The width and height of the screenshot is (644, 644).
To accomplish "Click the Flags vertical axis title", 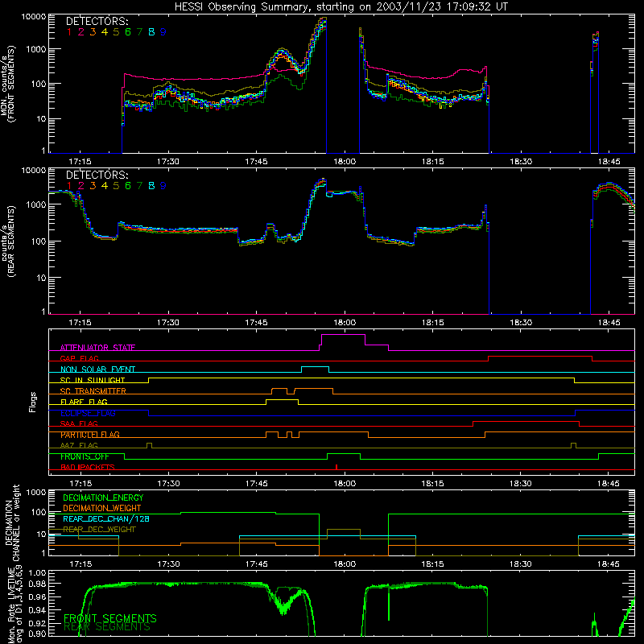I will (x=32, y=402).
